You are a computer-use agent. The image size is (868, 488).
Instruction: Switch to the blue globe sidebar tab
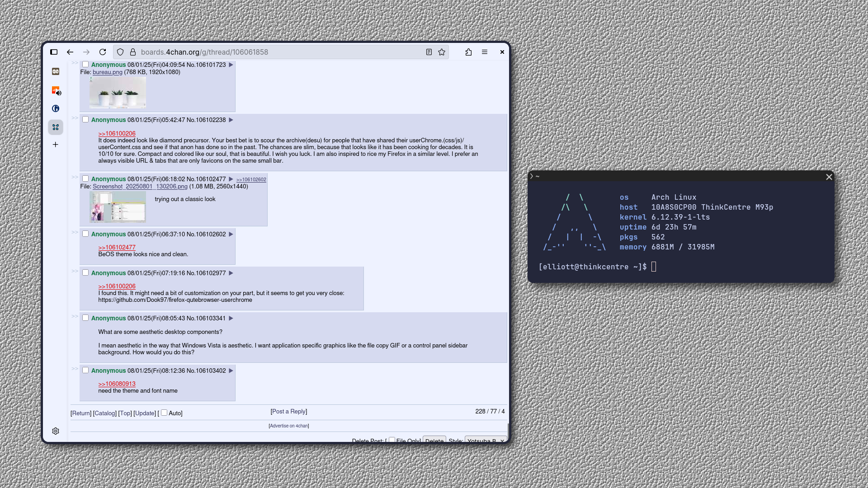click(x=56, y=108)
